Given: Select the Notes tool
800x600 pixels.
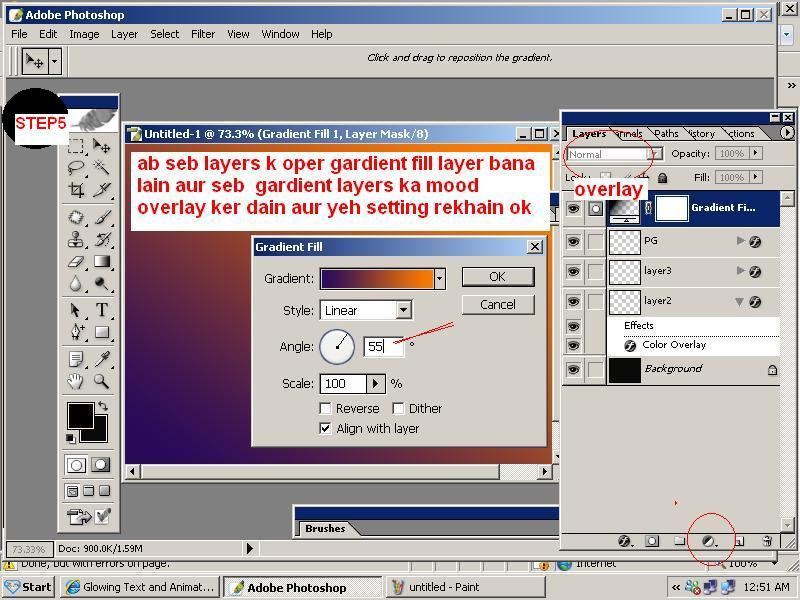Looking at the screenshot, I should tap(76, 359).
